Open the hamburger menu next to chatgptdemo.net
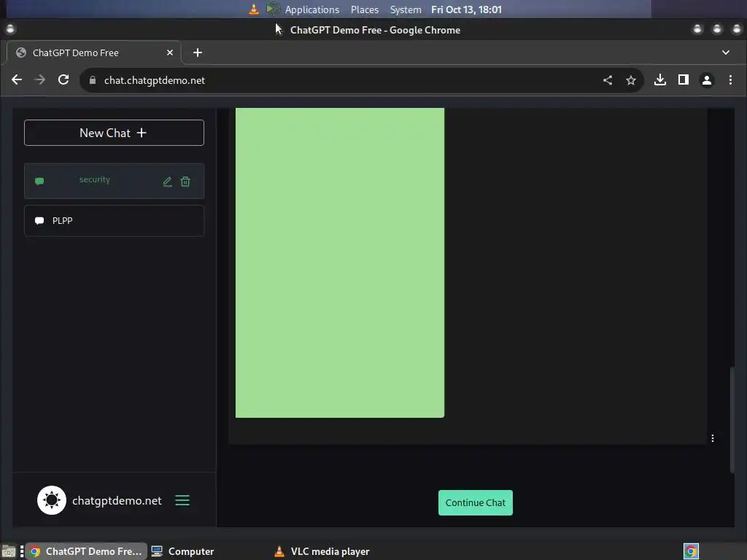Image resolution: width=747 pixels, height=560 pixels. 182,500
